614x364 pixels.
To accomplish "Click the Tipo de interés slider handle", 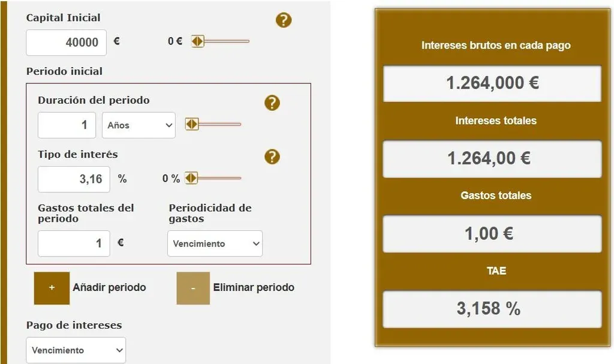I will pyautogui.click(x=191, y=178).
